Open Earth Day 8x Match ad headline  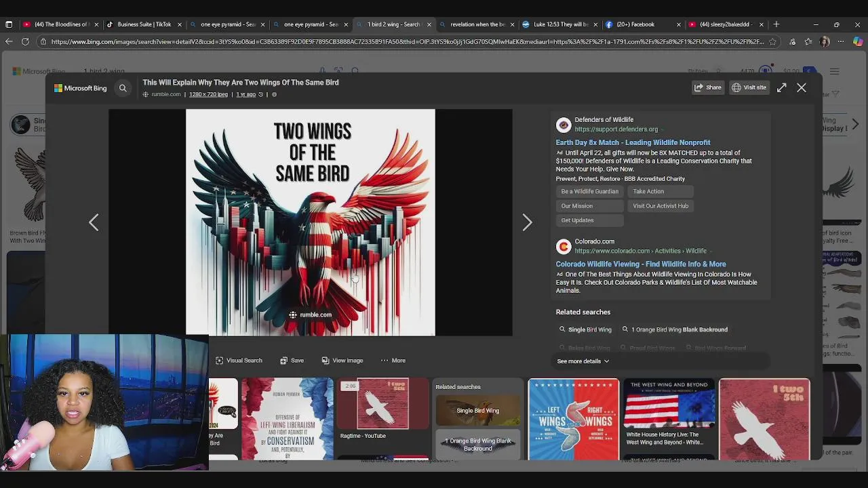633,142
